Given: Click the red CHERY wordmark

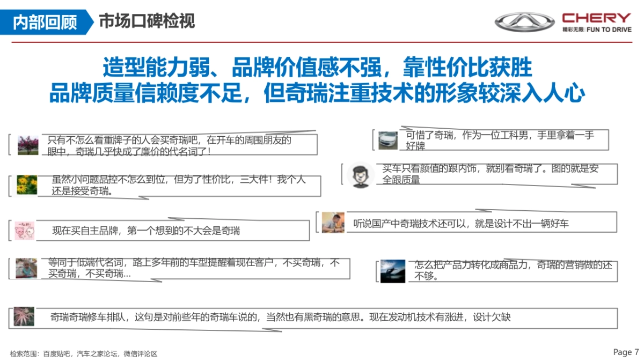Looking at the screenshot, I should pos(596,18).
